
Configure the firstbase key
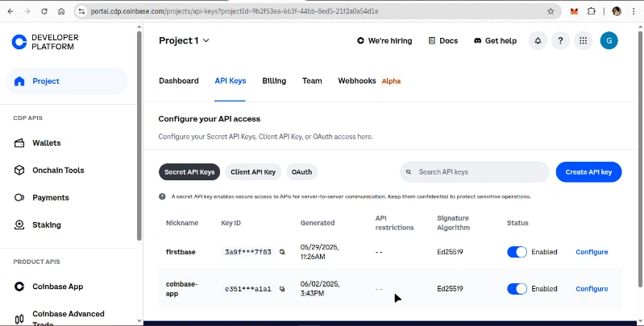[x=592, y=252]
